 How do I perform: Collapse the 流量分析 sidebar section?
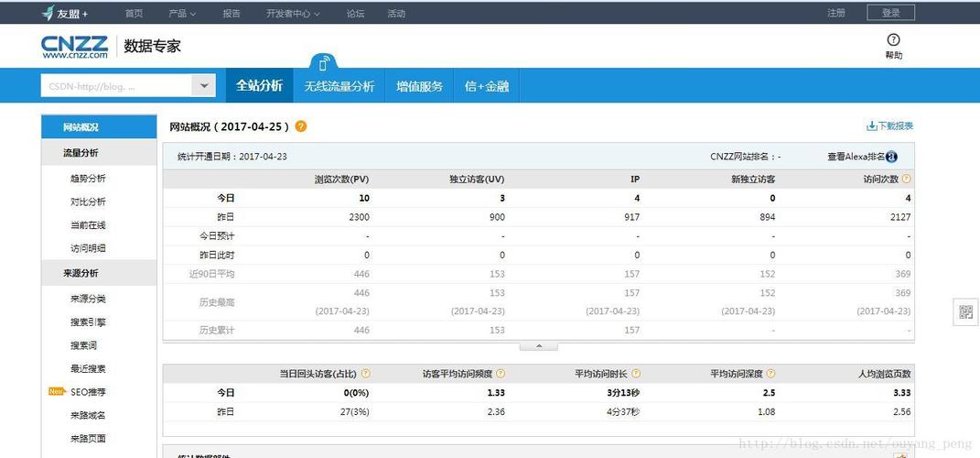(x=99, y=153)
